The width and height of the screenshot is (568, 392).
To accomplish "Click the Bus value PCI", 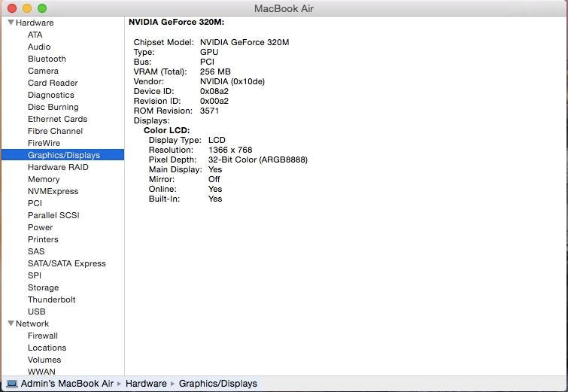I will [207, 62].
